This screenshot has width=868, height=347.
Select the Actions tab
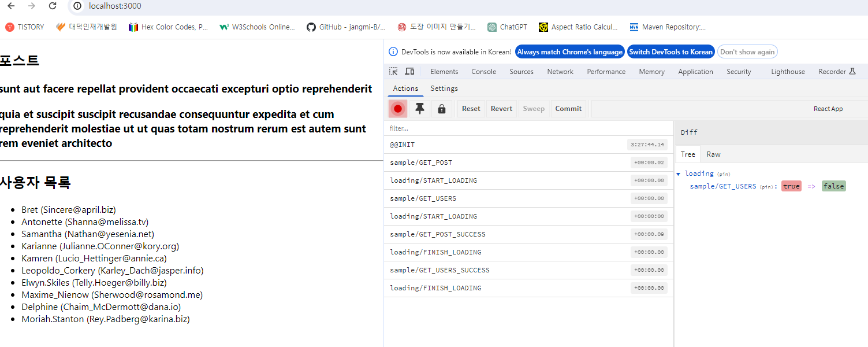click(x=405, y=88)
